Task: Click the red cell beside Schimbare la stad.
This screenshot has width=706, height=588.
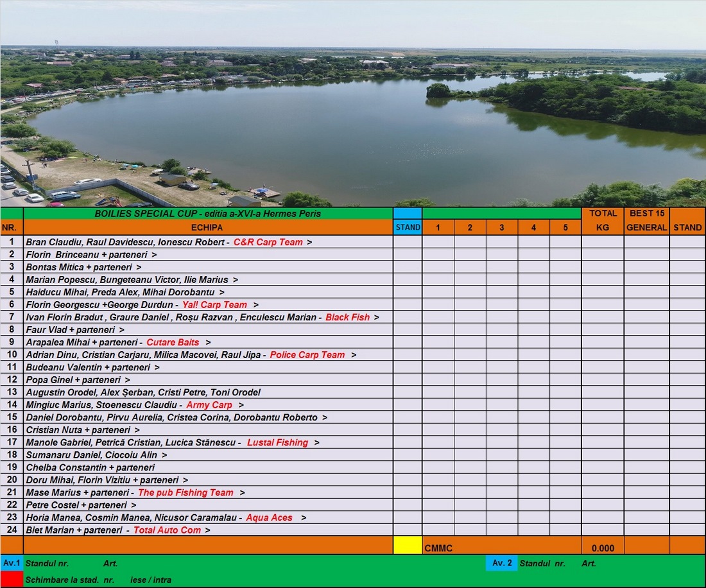Action: 12,579
